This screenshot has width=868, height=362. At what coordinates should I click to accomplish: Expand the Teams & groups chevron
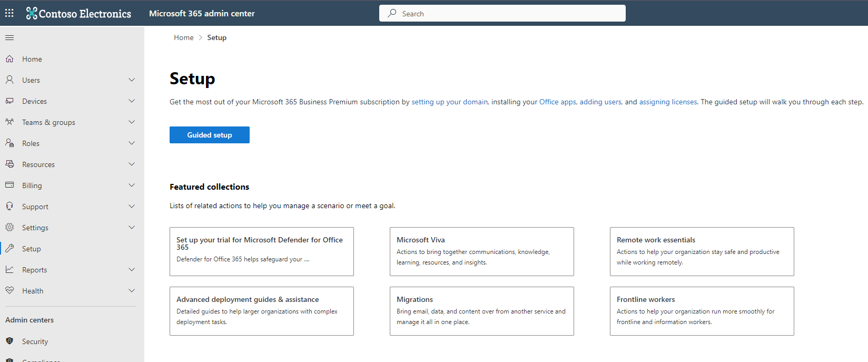[x=132, y=122]
